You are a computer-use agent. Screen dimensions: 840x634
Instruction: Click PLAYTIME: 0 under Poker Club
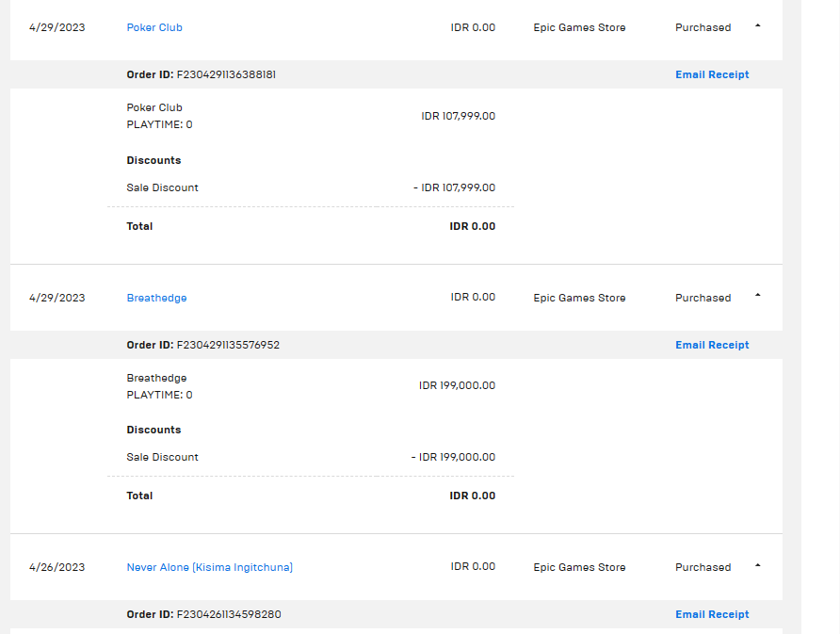[160, 124]
